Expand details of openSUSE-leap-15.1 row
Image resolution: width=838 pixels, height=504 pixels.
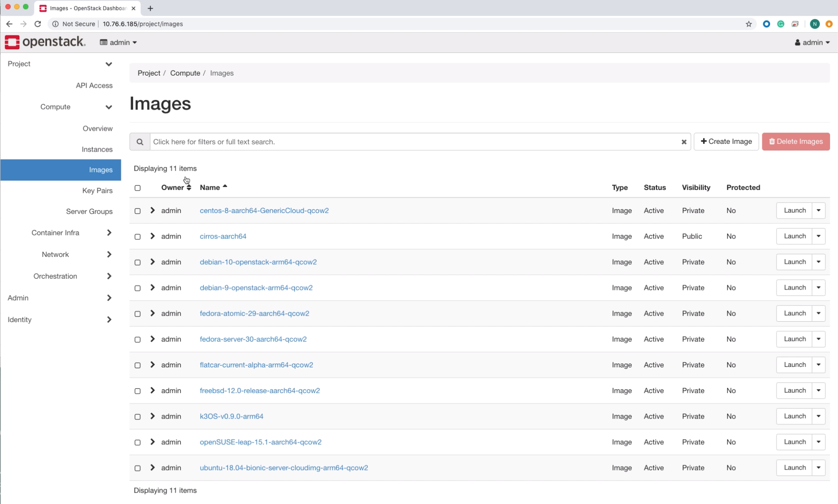click(x=152, y=442)
